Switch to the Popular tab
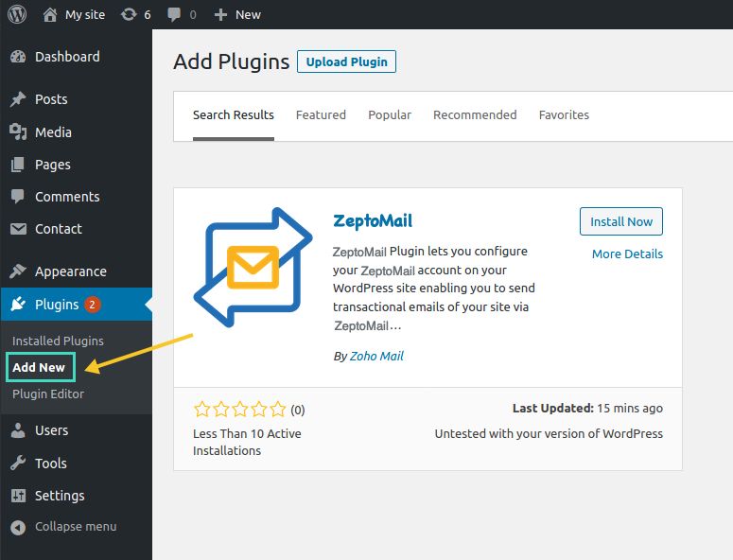733x560 pixels. point(390,115)
